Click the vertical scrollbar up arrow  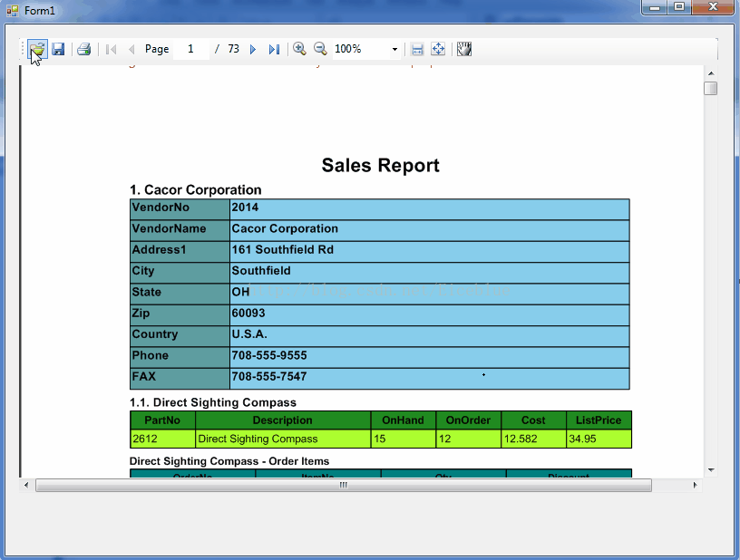(711, 73)
